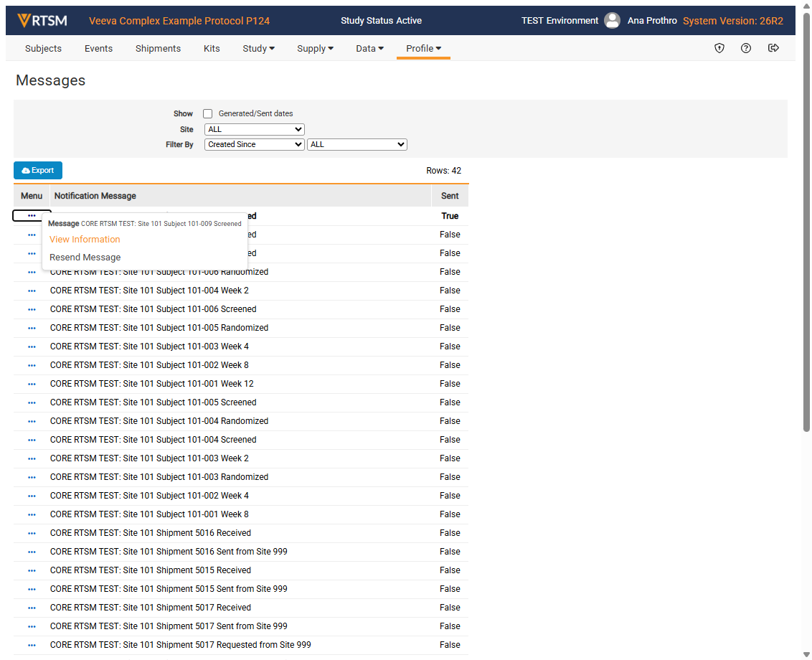The width and height of the screenshot is (812, 660).
Task: Open the user avatar icon
Action: [x=612, y=21]
